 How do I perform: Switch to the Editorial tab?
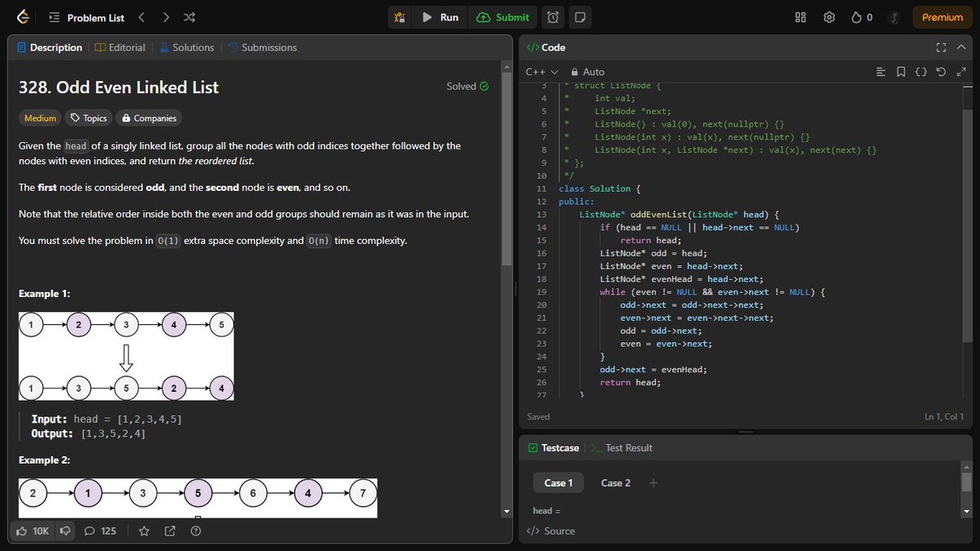119,47
